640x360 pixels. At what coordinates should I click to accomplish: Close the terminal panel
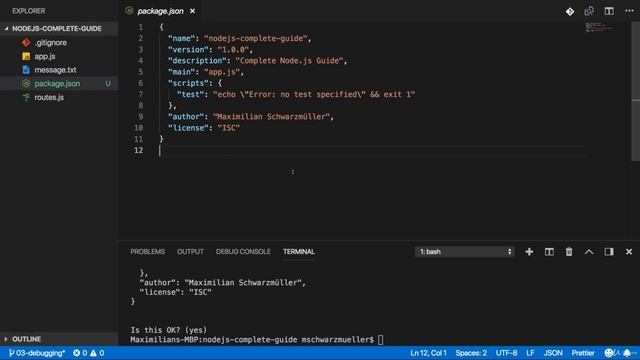click(629, 252)
